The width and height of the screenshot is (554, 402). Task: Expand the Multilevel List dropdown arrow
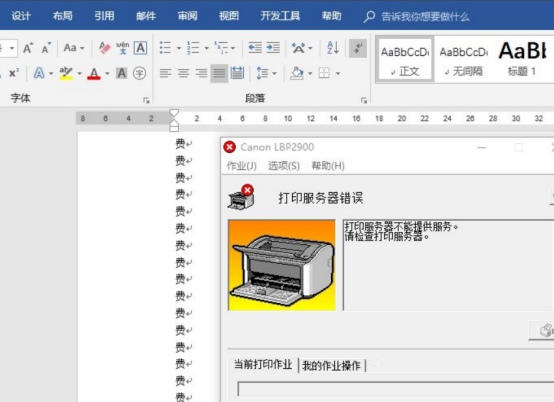233,48
